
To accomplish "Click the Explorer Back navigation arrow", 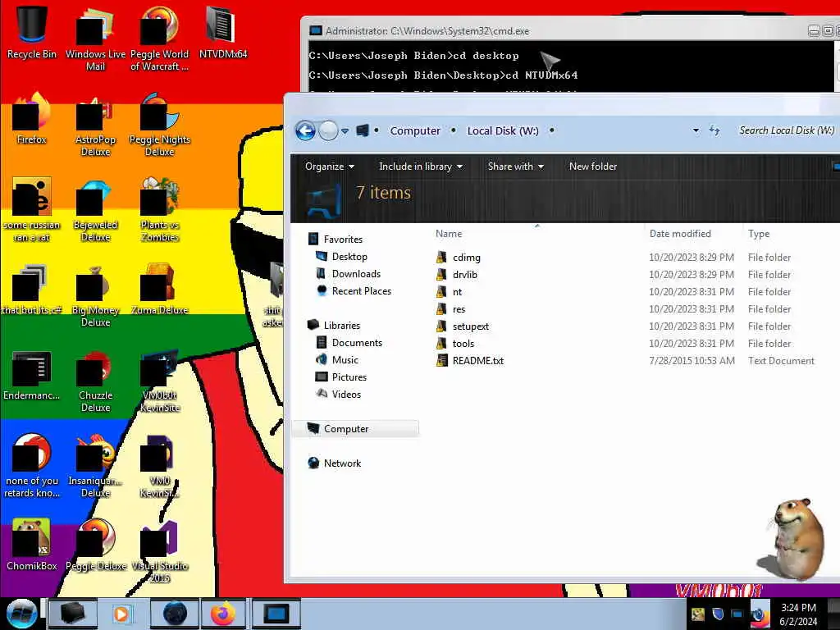I will [305, 130].
